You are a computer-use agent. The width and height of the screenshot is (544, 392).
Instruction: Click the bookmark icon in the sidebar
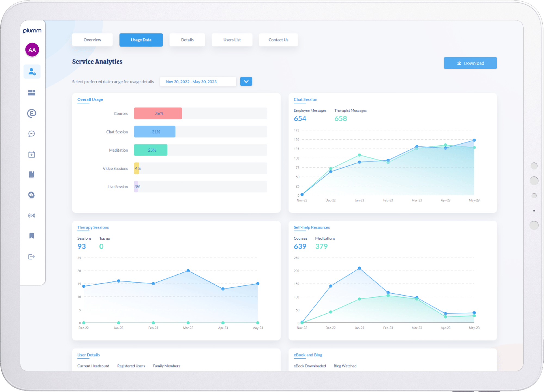(33, 236)
